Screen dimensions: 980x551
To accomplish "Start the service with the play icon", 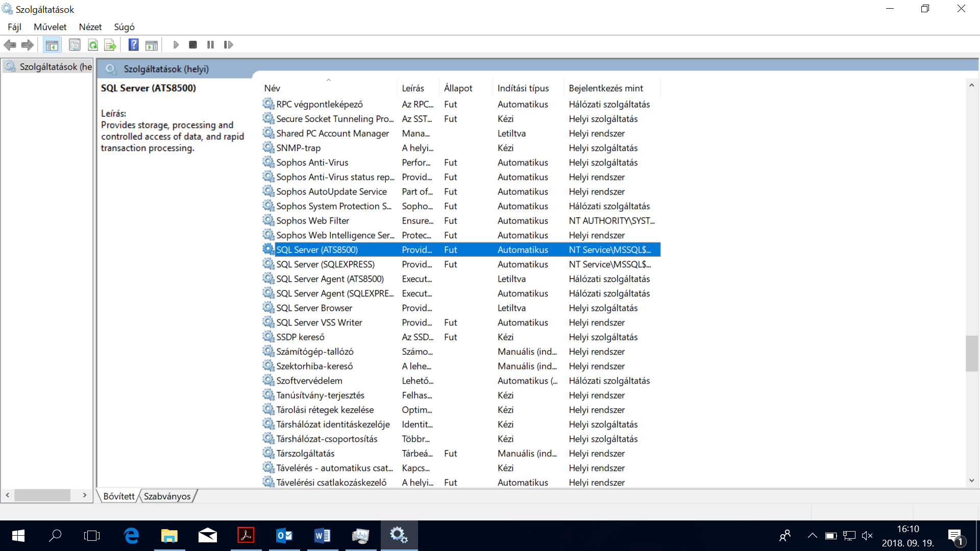I will click(176, 45).
